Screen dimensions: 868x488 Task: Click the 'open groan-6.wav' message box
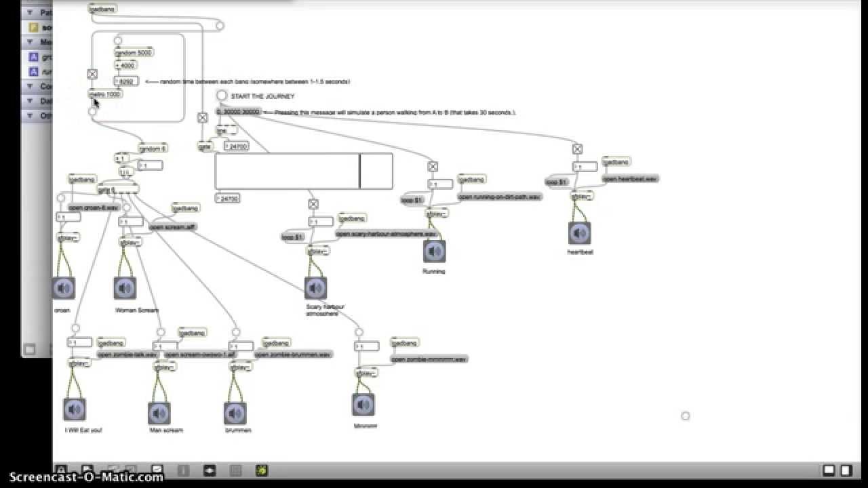[94, 207]
